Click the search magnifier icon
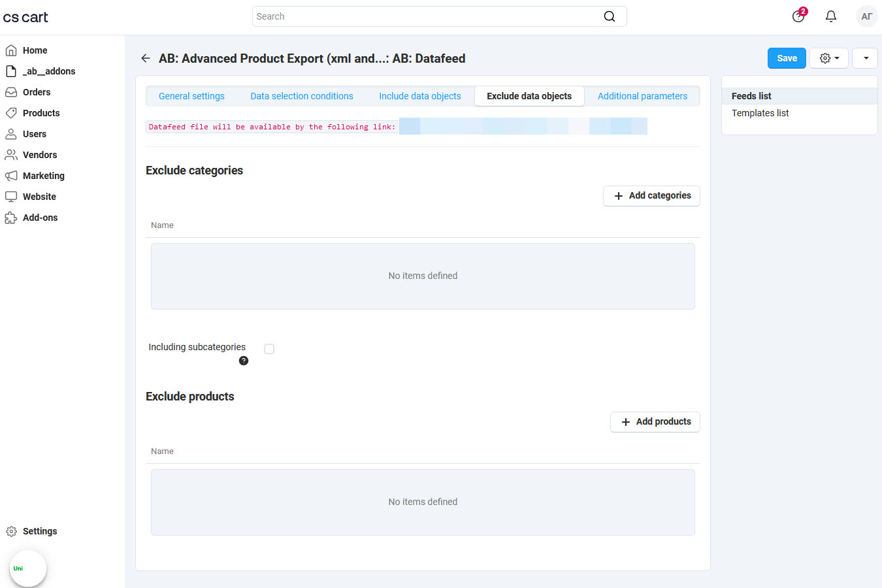Image resolution: width=882 pixels, height=588 pixels. click(x=609, y=16)
